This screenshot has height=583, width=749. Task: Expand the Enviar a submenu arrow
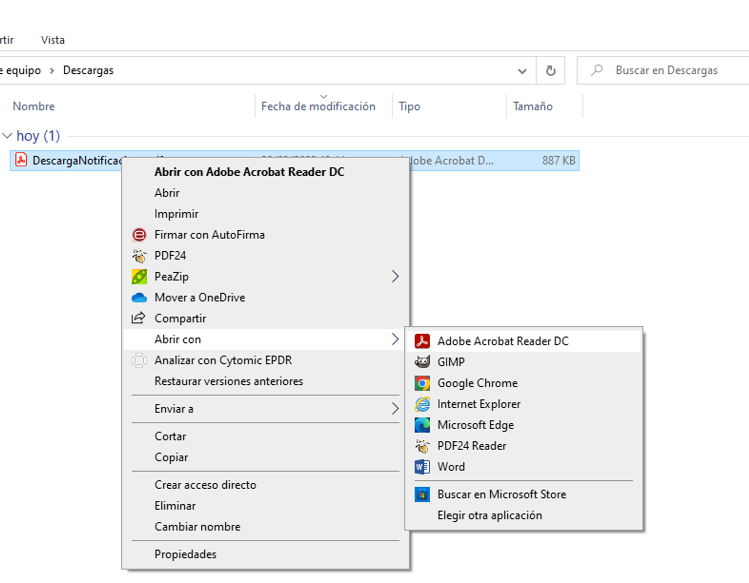395,409
